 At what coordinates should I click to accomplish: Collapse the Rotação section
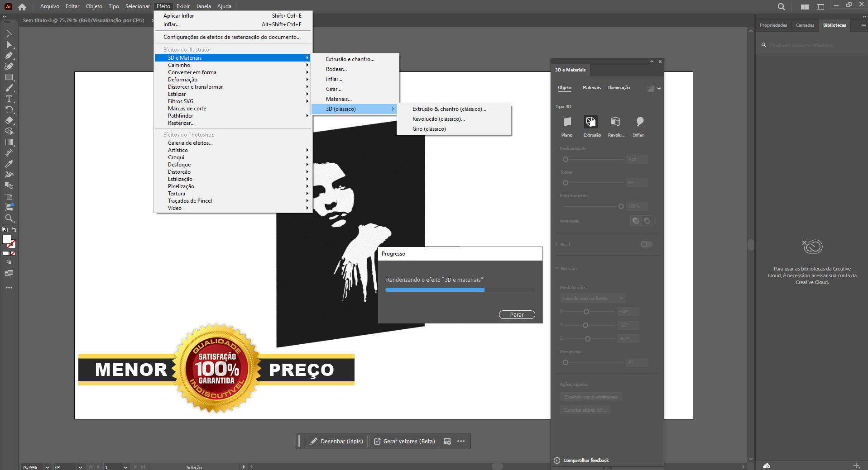click(x=557, y=268)
